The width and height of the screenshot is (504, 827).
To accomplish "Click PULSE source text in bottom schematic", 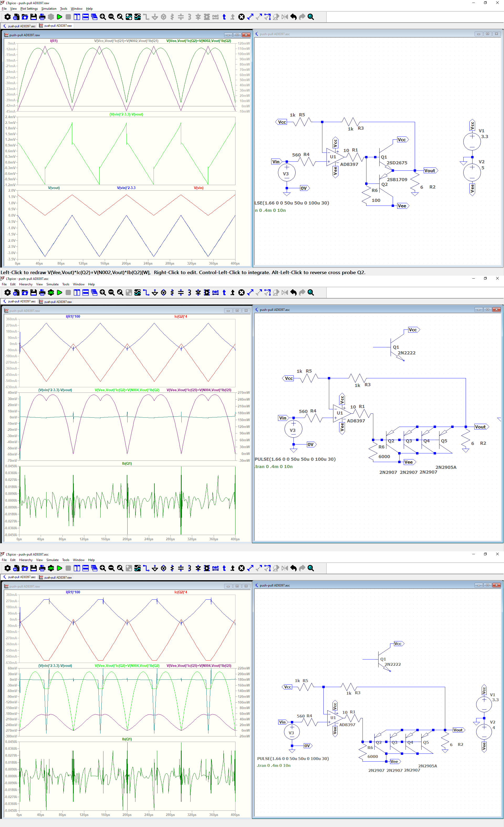I will 293,758.
